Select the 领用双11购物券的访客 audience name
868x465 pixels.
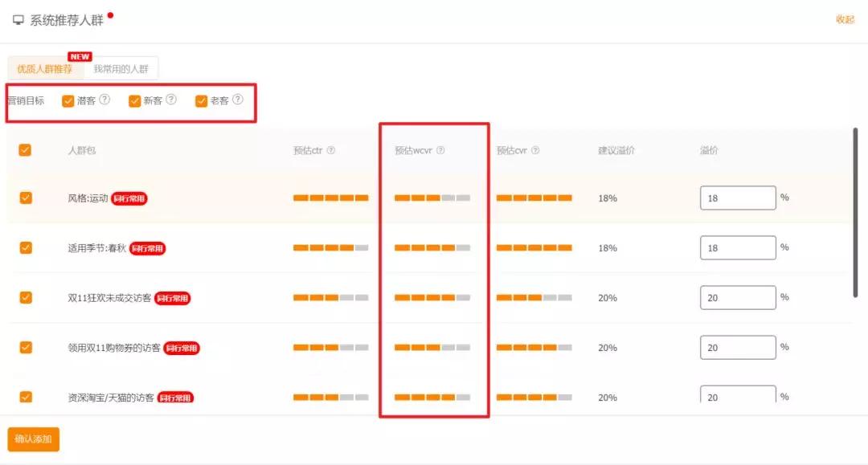click(114, 347)
